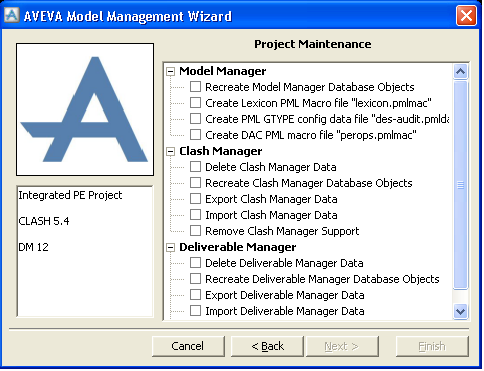The height and width of the screenshot is (371, 484).
Task: Select the Model Manager tree heading
Action: click(223, 71)
